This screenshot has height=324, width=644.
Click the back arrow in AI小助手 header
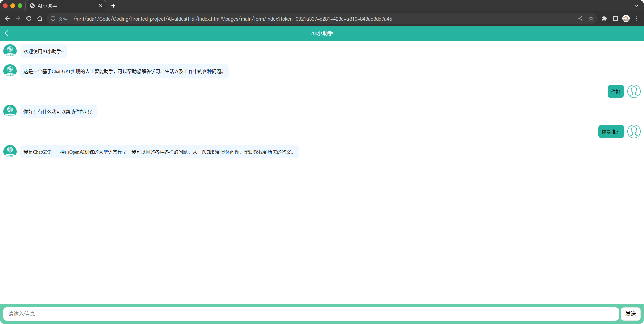(x=6, y=33)
